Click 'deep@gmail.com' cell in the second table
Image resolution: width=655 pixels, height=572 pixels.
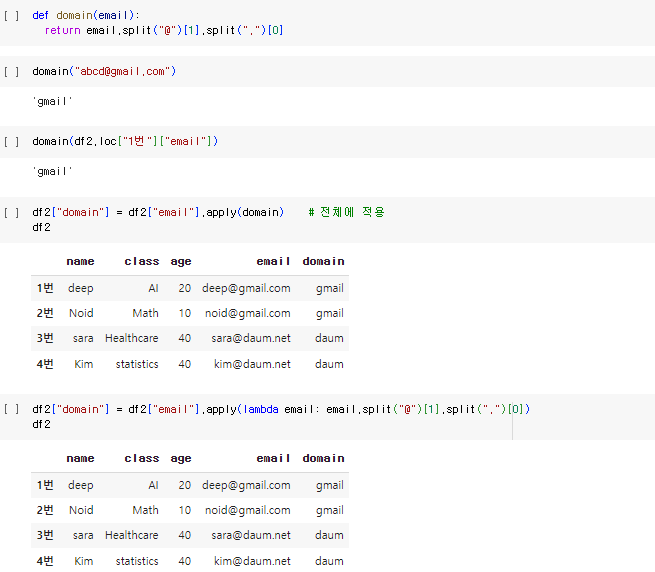[246, 486]
